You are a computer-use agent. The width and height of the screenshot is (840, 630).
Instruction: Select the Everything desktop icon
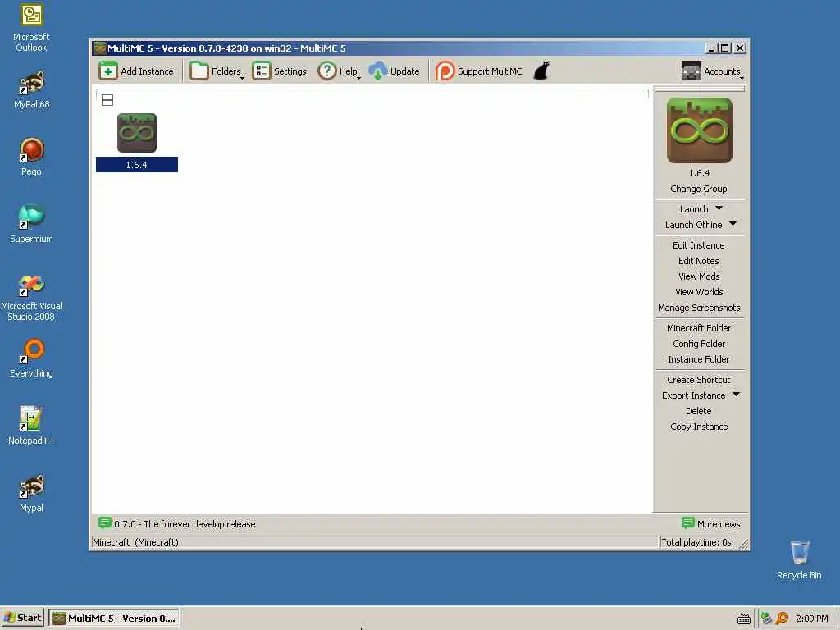(x=32, y=358)
